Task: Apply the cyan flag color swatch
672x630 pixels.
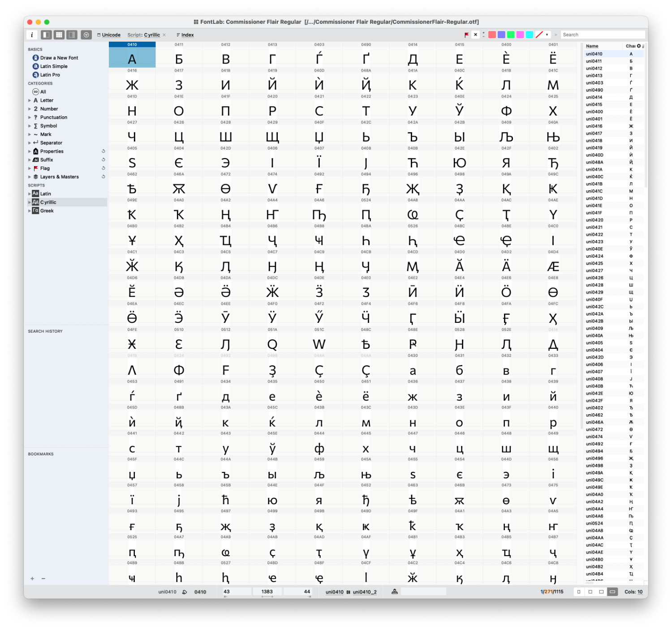Action: point(530,34)
